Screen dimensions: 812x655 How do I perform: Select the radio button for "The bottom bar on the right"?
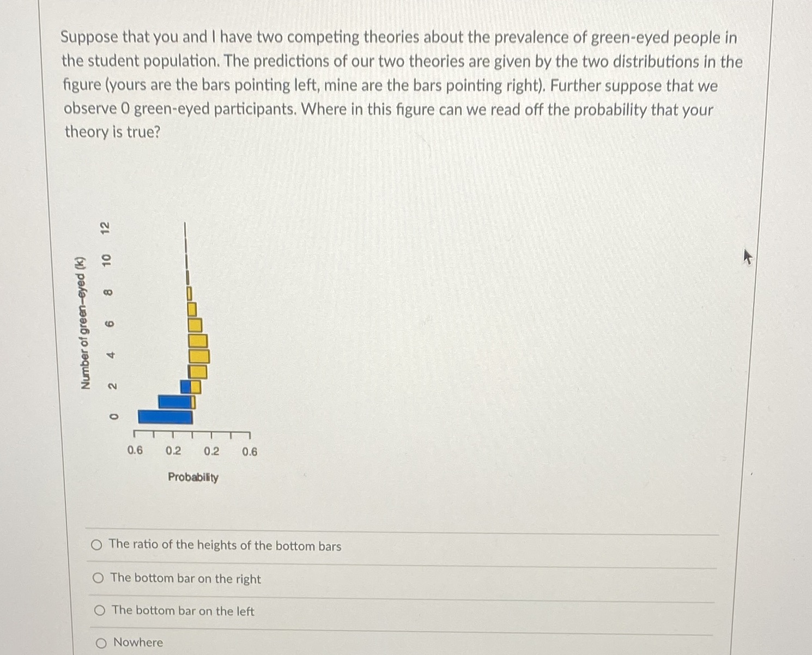point(98,578)
